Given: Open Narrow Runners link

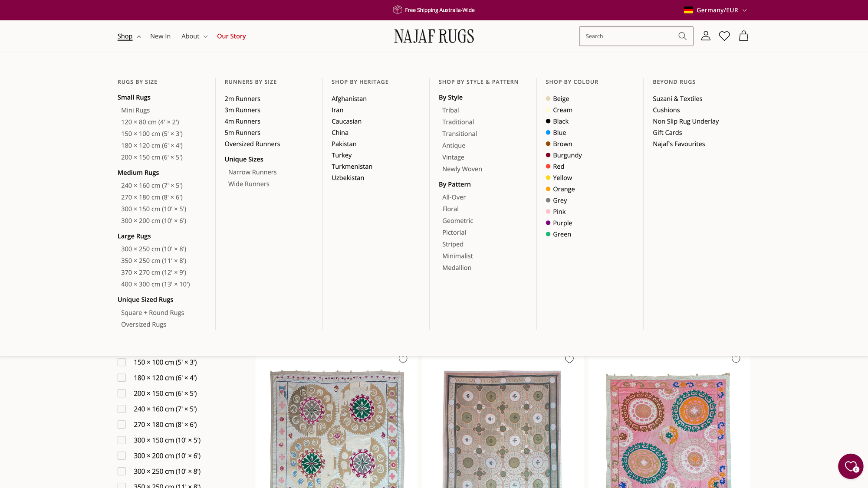Looking at the screenshot, I should tap(252, 173).
